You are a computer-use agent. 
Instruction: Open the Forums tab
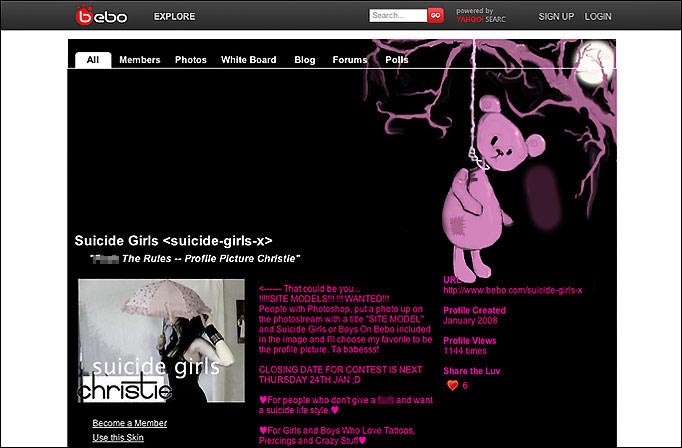[350, 60]
